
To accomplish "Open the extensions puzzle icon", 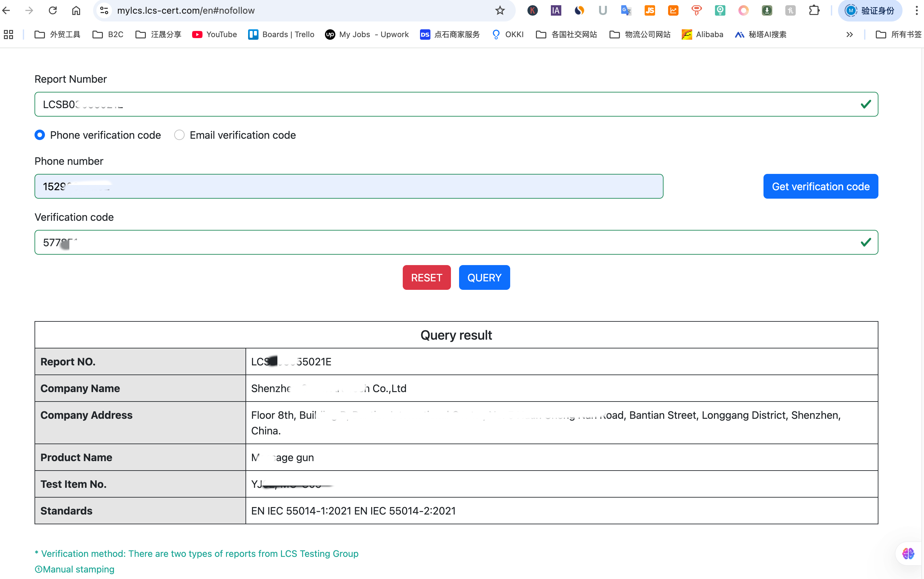I will click(814, 10).
